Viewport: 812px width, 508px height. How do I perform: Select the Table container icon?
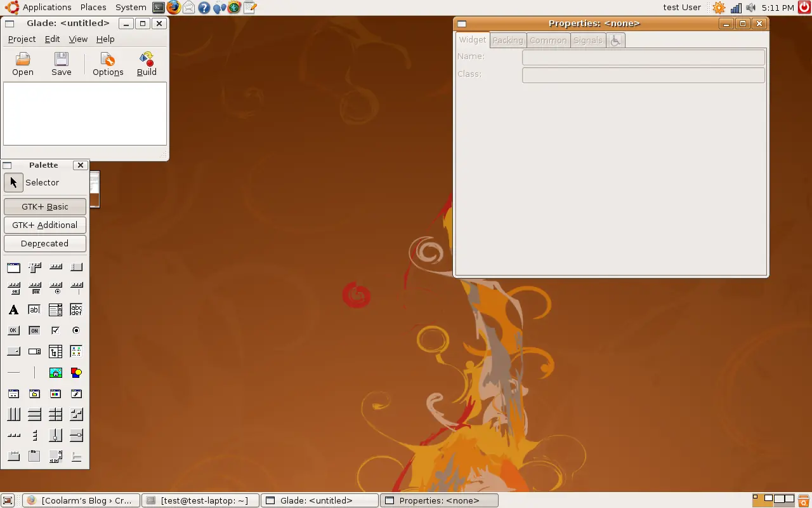56,415
